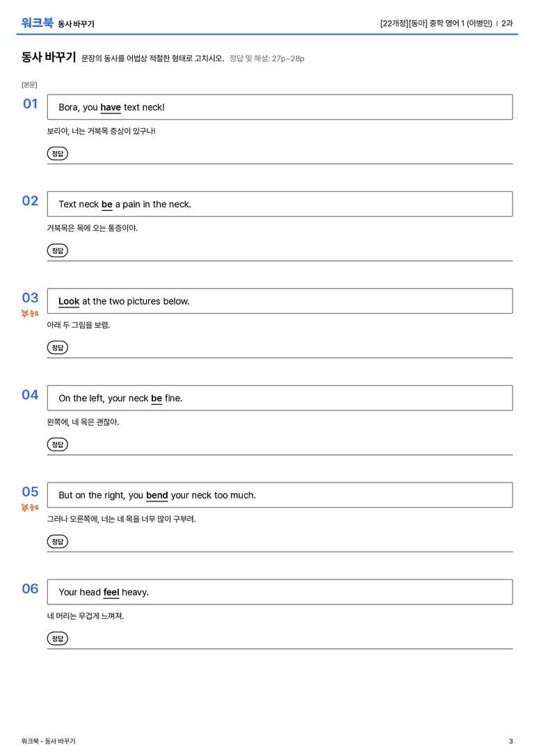This screenshot has width=534, height=756.
Task: Click the blue 워크북 header title
Action: (x=37, y=23)
